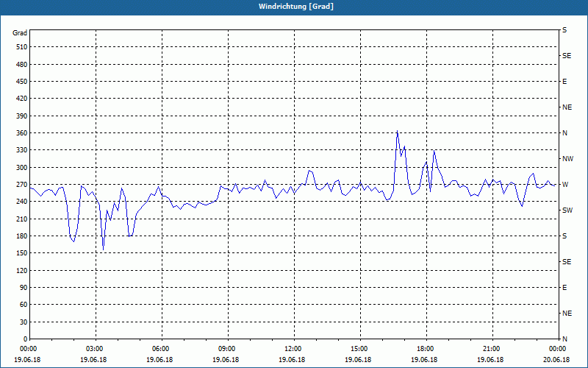Click the blue line's lowest dip near 150
Viewport: 588px width, 368px height.
103,250
